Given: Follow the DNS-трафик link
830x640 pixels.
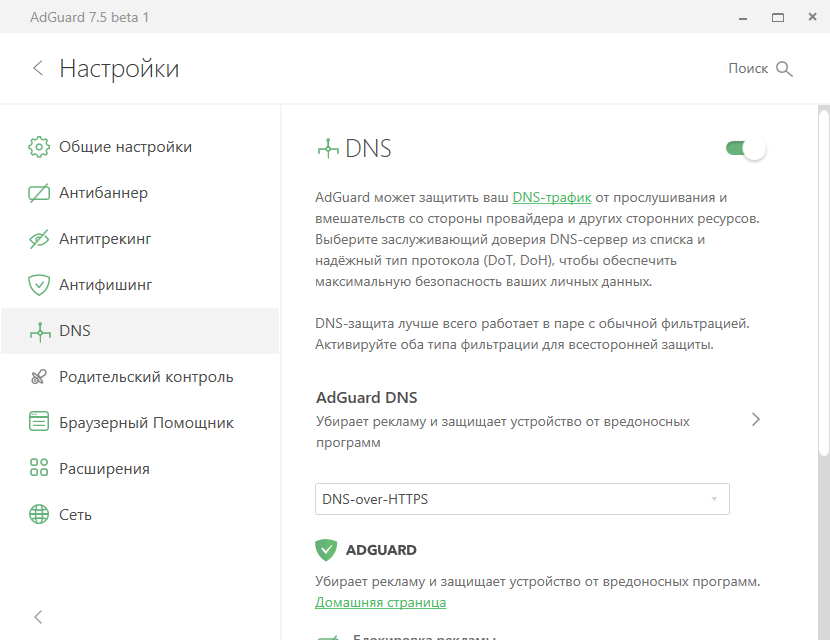Looking at the screenshot, I should pyautogui.click(x=552, y=197).
